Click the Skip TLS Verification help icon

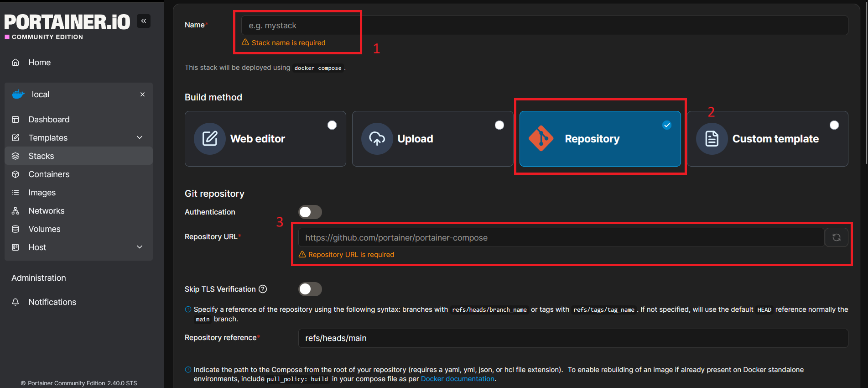(263, 289)
